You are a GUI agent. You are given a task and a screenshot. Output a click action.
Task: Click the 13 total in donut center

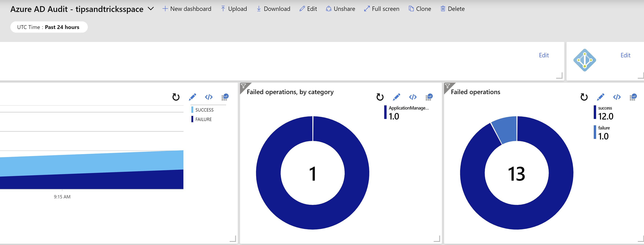coord(516,174)
